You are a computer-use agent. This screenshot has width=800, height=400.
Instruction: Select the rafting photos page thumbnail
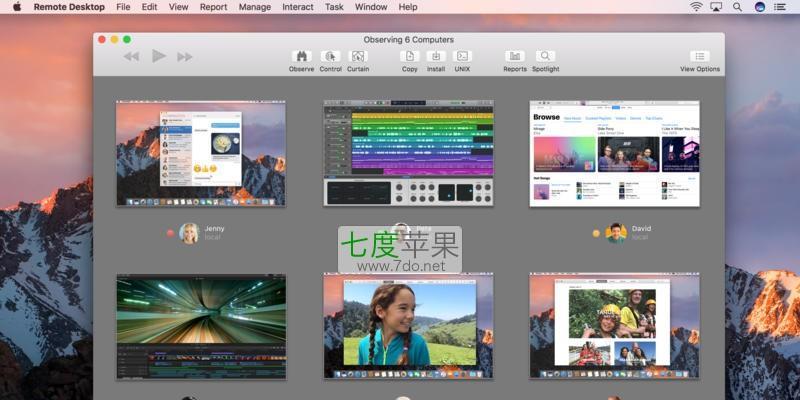coord(614,326)
